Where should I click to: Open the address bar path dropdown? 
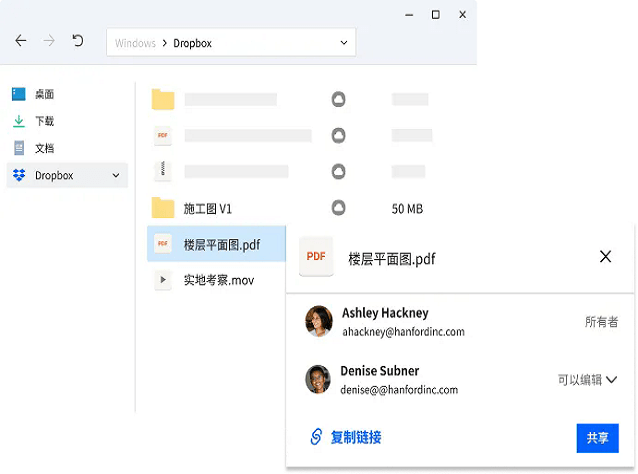[344, 43]
